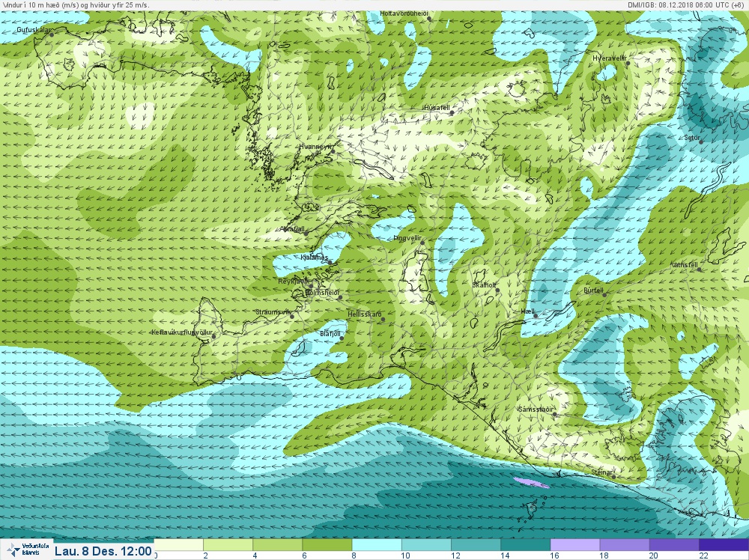Viewport: 749px width, 560px height.
Task: Click the legend scale number 8
Action: pyautogui.click(x=354, y=556)
